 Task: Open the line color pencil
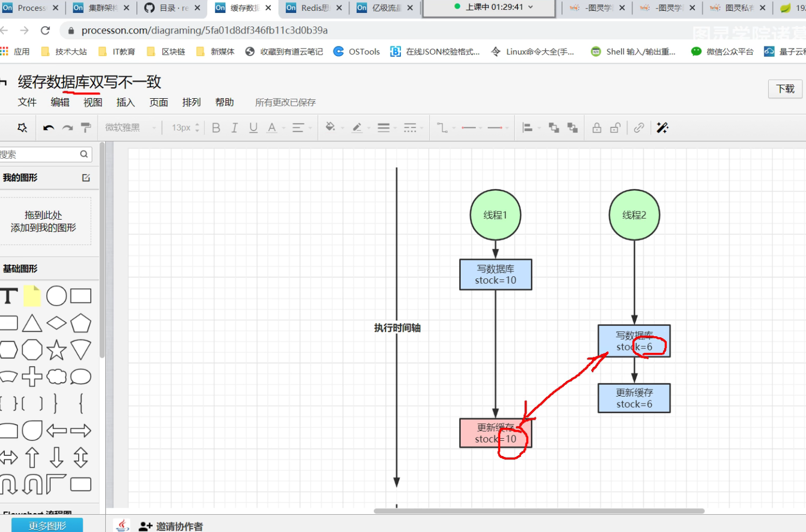point(357,128)
